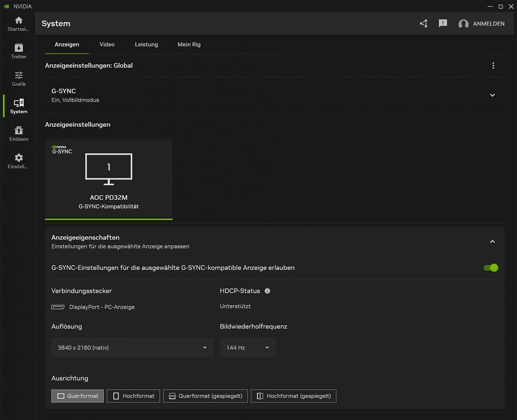
Task: Toggle G-SYNC settings for selected display
Action: click(491, 268)
